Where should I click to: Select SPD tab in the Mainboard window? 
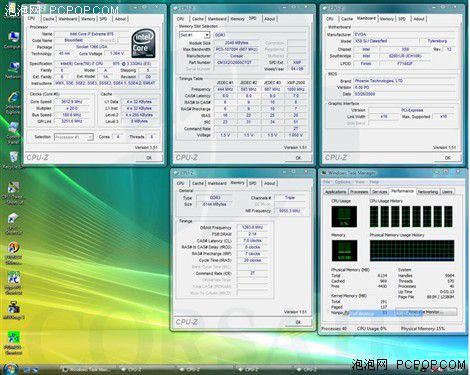402,19
